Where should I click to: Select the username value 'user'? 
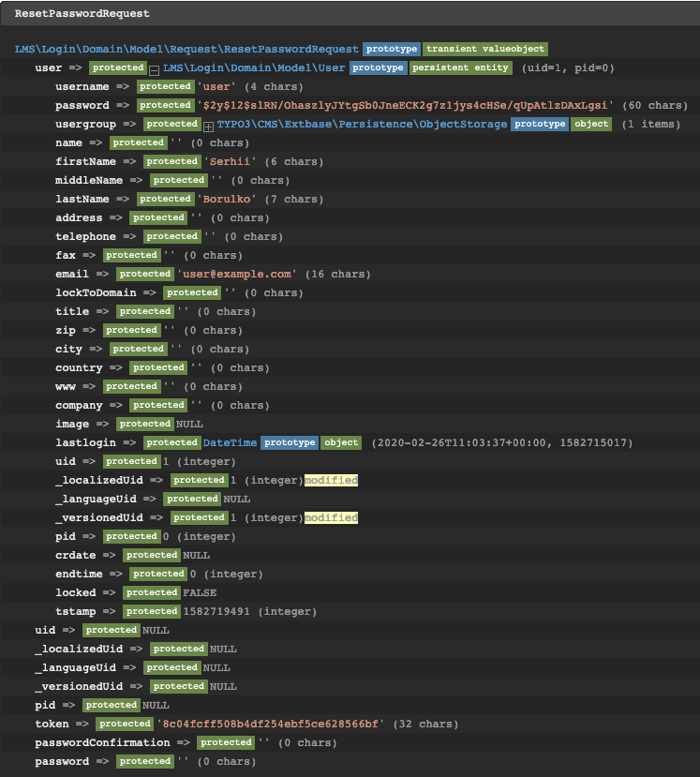click(x=217, y=87)
